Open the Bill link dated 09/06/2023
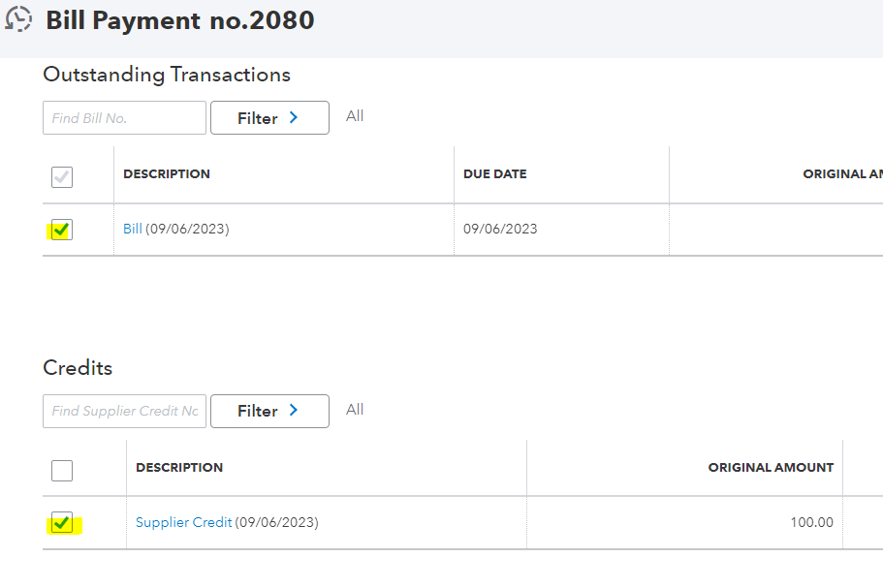This screenshot has height=588, width=883. pos(133,230)
